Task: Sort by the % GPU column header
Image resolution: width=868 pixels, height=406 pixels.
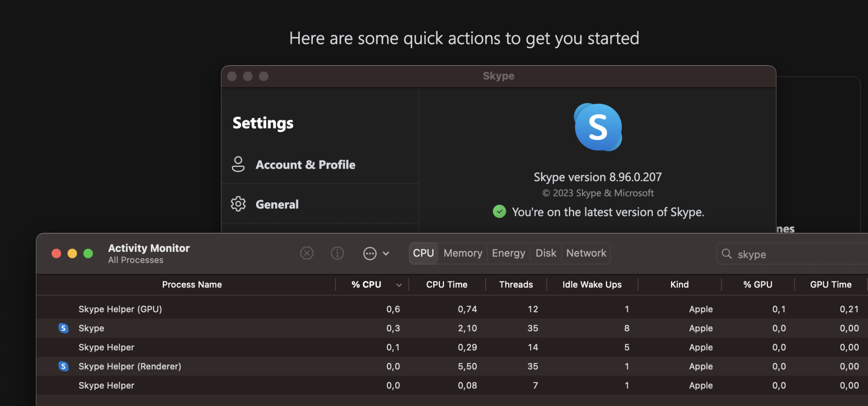Action: pos(758,285)
